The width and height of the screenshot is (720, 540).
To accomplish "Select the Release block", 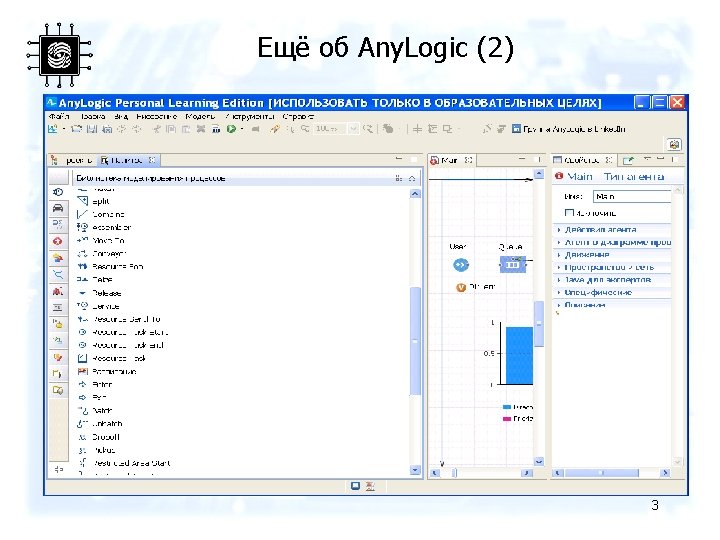I will [99, 293].
